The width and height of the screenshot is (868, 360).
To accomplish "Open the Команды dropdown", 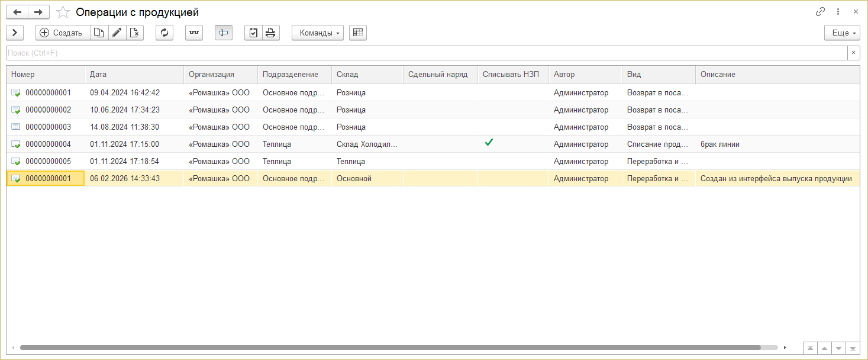I will click(318, 33).
